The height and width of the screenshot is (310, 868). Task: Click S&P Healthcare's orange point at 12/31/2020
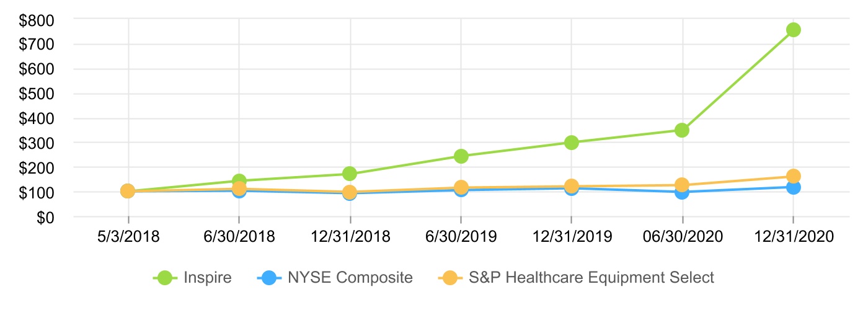tap(793, 176)
